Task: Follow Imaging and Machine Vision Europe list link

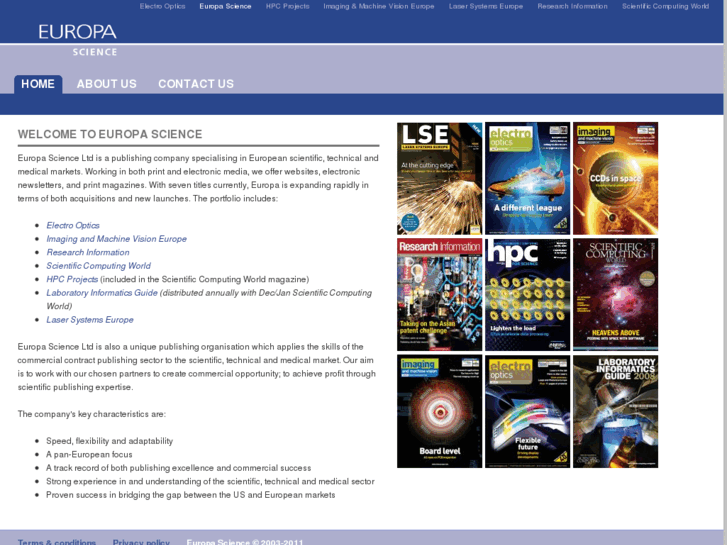Action: [116, 239]
